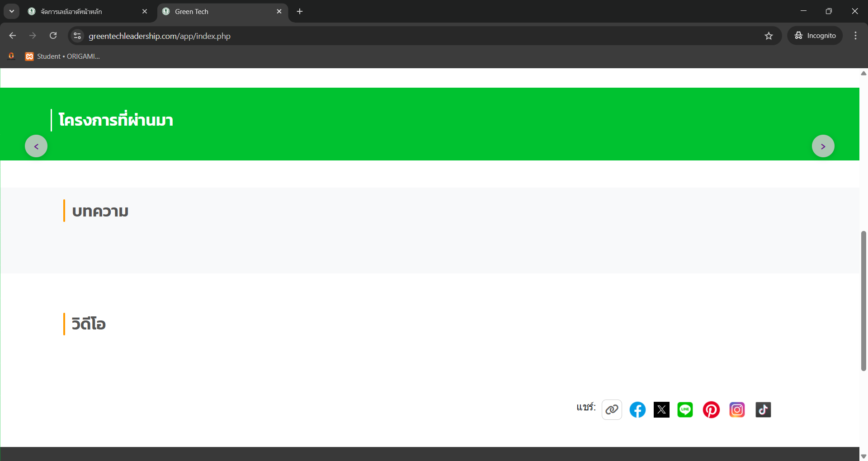Go to previous slide in carousel

(x=36, y=146)
